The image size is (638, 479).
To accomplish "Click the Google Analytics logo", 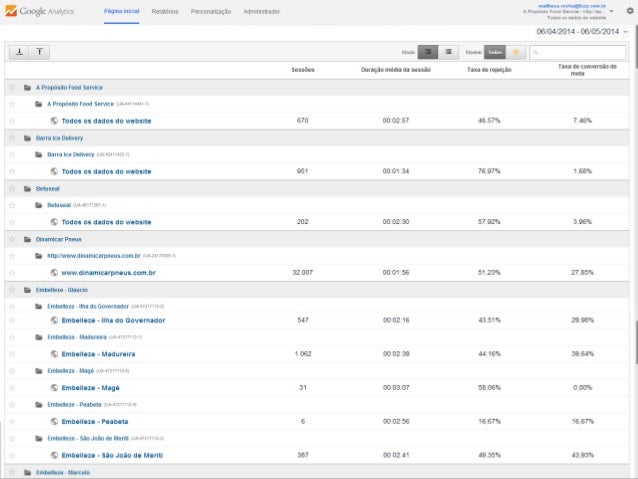I will 44,11.
